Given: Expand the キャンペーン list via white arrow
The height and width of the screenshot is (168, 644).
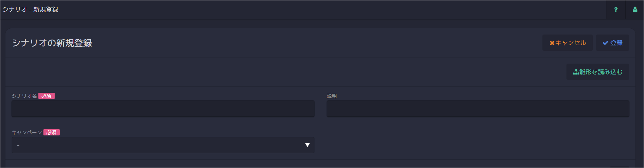Looking at the screenshot, I should click(x=307, y=145).
